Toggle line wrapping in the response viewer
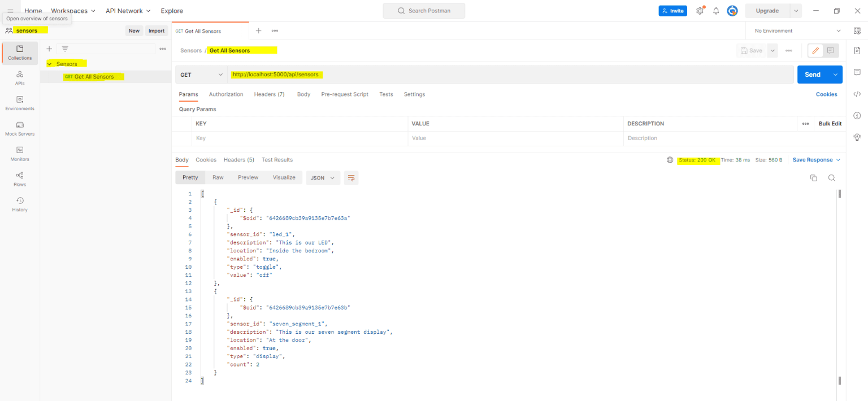 coord(351,177)
